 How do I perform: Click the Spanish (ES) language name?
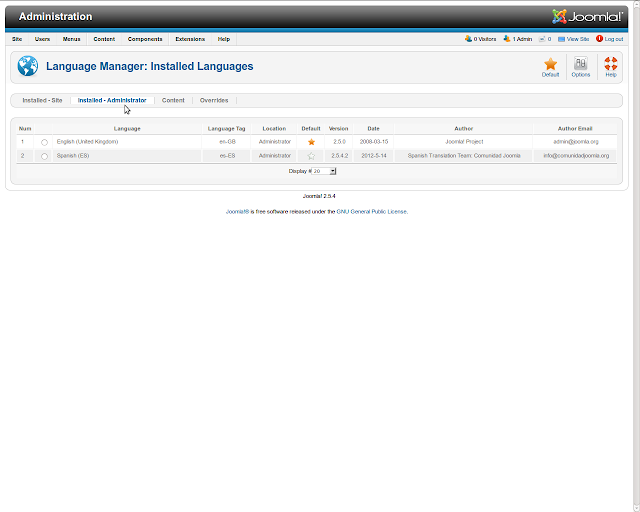pyautogui.click(x=73, y=156)
